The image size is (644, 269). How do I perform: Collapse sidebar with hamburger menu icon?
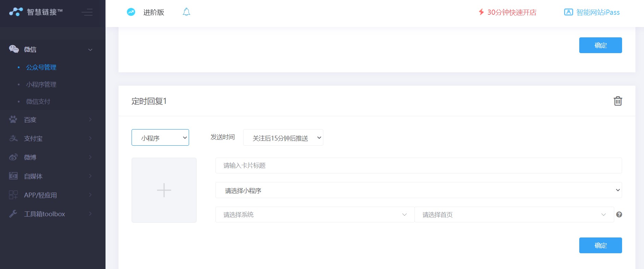(x=87, y=12)
